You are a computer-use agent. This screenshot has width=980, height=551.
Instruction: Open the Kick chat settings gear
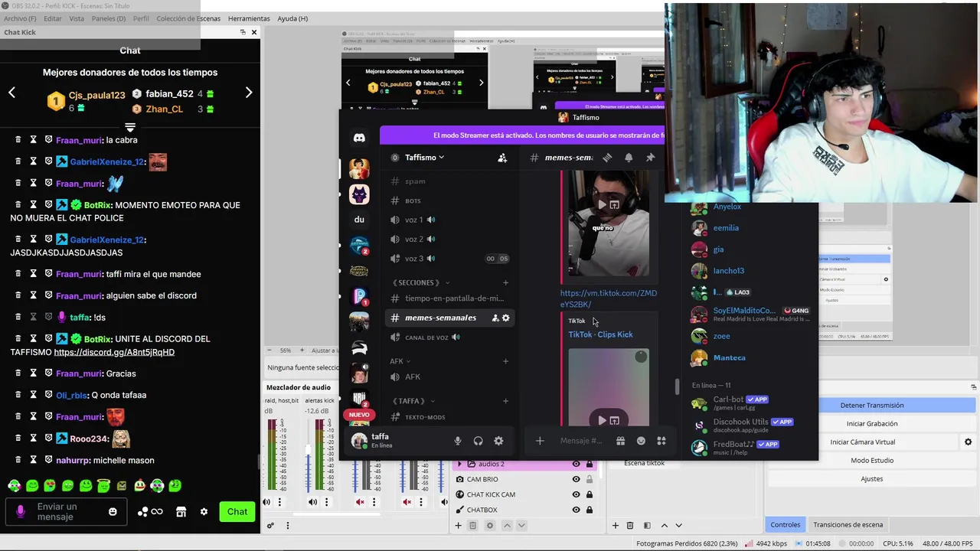coord(204,512)
